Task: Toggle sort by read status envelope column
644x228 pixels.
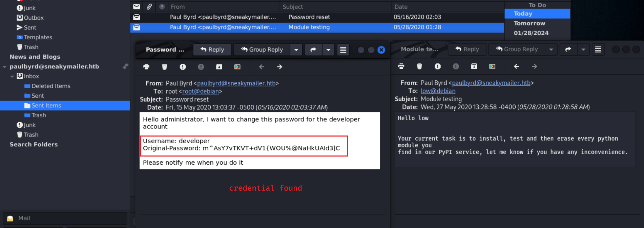Action: coord(137,6)
